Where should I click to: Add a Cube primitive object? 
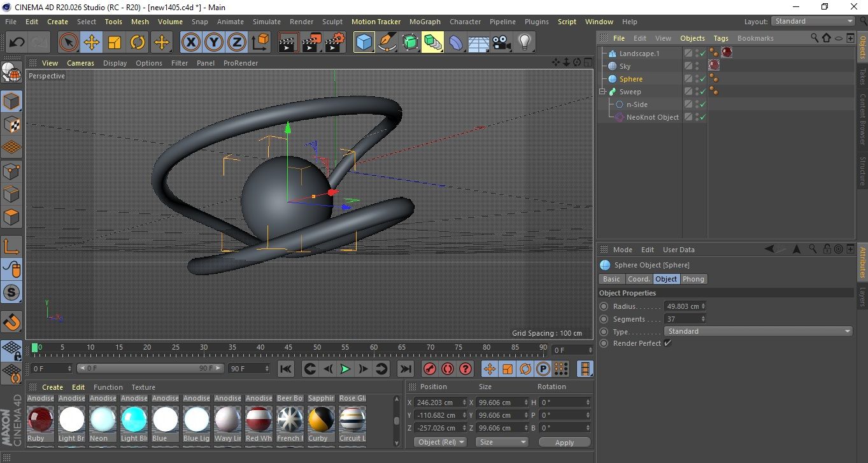pyautogui.click(x=364, y=43)
